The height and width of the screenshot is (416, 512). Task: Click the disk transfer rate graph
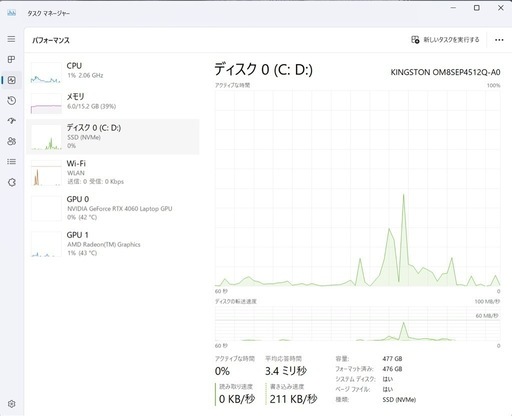click(x=358, y=323)
